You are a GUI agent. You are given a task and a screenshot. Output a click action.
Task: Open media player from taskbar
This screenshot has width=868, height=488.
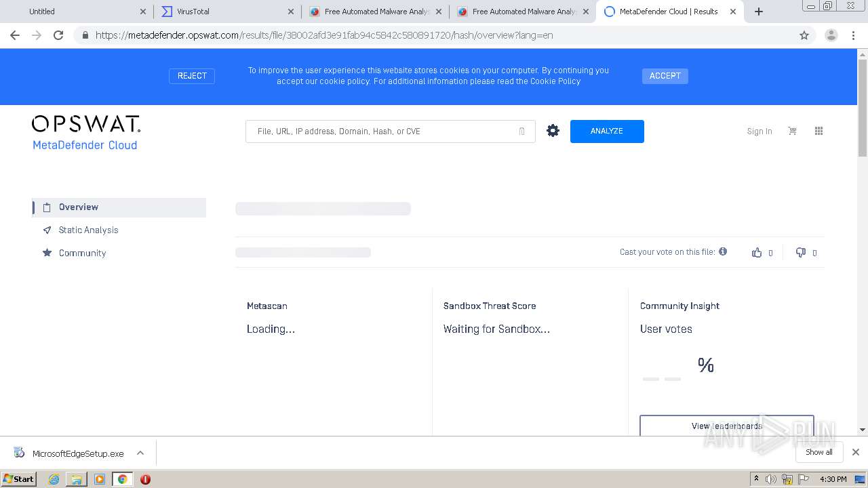coord(100,479)
